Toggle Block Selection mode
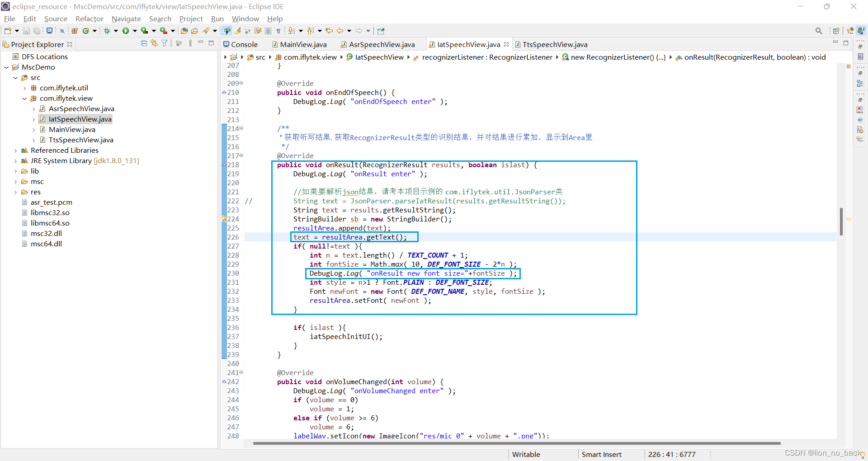 point(268,31)
